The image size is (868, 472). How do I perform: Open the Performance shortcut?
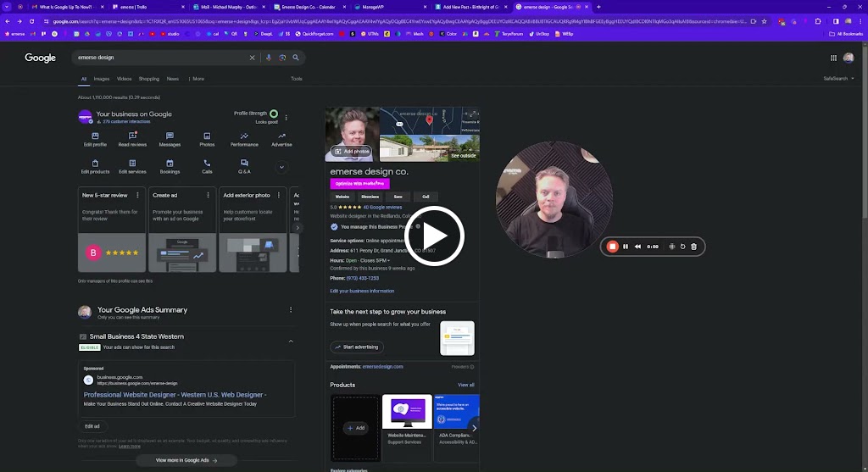coord(244,140)
